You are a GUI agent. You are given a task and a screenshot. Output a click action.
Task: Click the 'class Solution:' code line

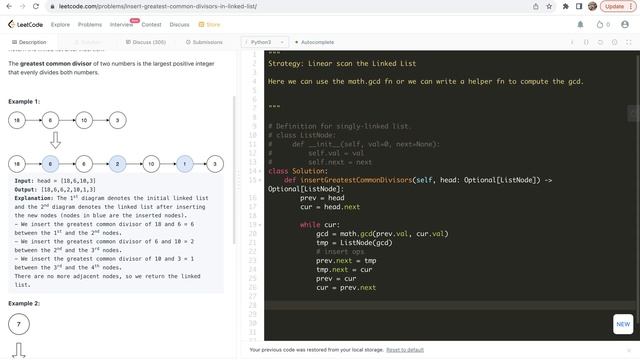[298, 171]
